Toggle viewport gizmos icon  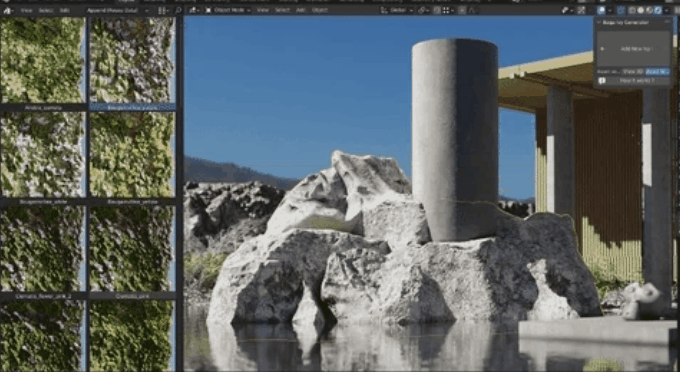tap(581, 10)
